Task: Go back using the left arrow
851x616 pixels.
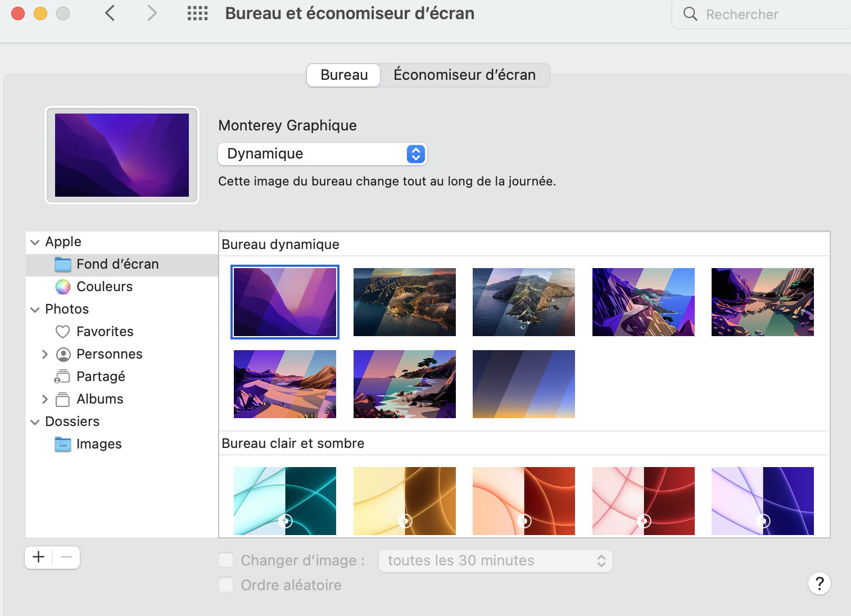Action: [x=110, y=13]
